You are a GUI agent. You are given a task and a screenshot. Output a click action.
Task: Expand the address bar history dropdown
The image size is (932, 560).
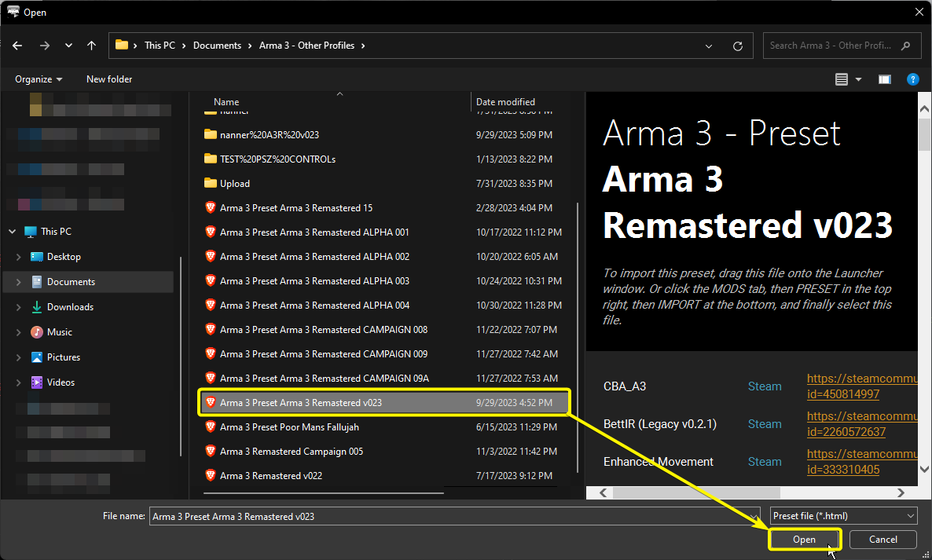709,46
